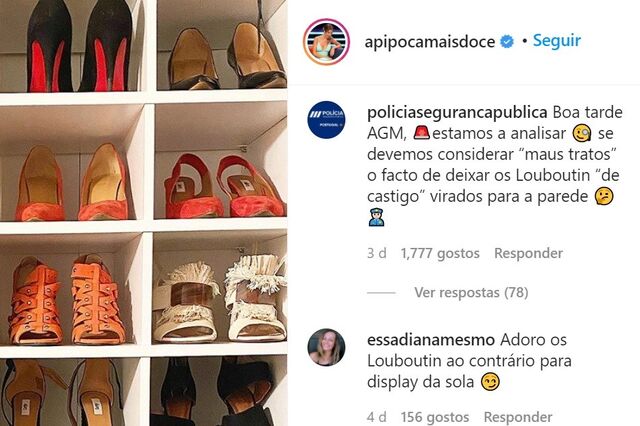The width and height of the screenshot is (640, 426).
Task: Expand Ver respostas (78) replies
Action: pyautogui.click(x=471, y=293)
